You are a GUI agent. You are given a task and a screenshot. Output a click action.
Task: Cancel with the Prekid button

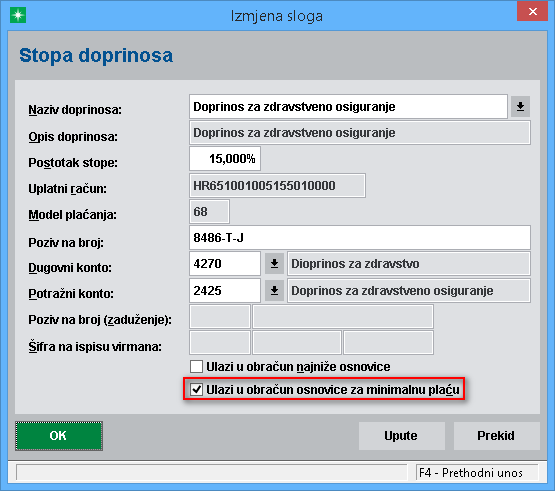(496, 436)
